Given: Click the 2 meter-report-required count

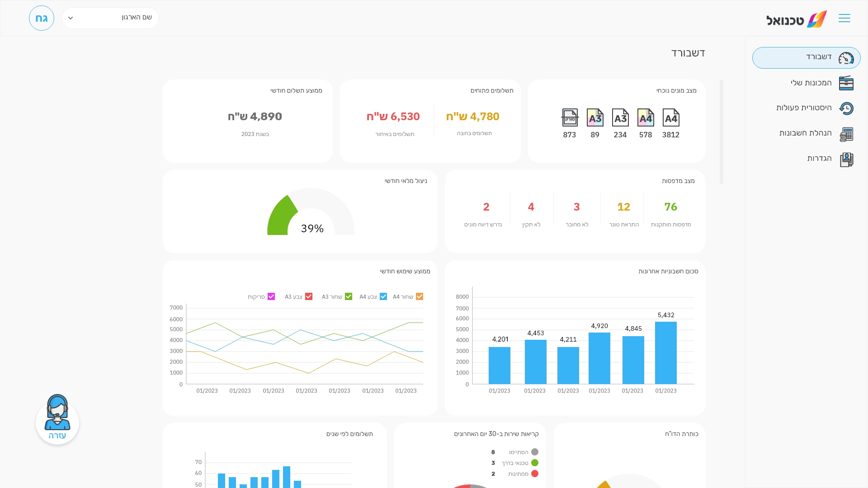Looking at the screenshot, I should [x=486, y=207].
